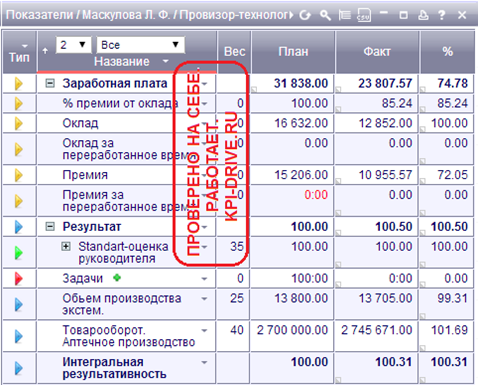Open row menu arrow for Обьем производства экстем.
478x385 pixels.
204,299
